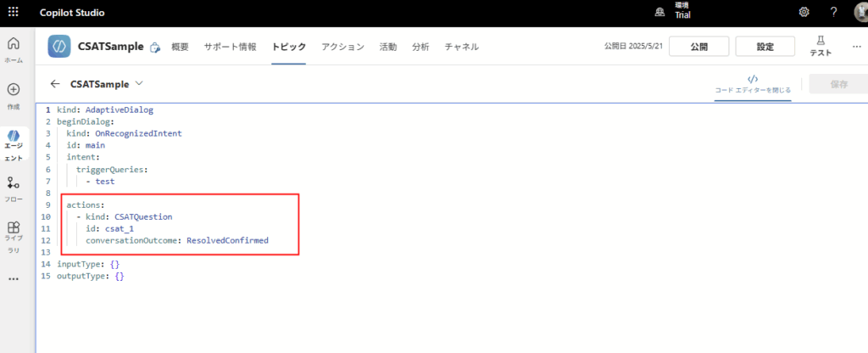Viewport: 868px width, 353px height.
Task: Click 'ResolvedConfirmed' on line 12
Action: pyautogui.click(x=227, y=240)
